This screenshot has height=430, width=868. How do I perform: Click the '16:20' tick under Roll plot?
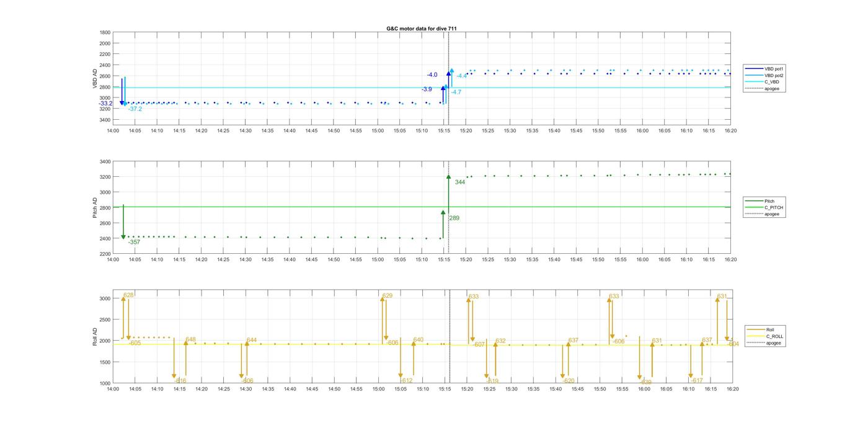(x=732, y=389)
